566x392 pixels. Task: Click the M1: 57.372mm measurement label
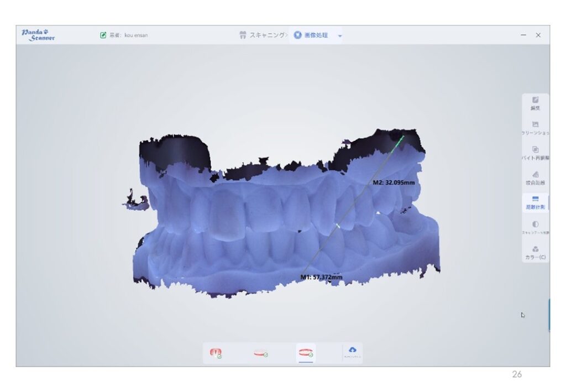point(321,277)
